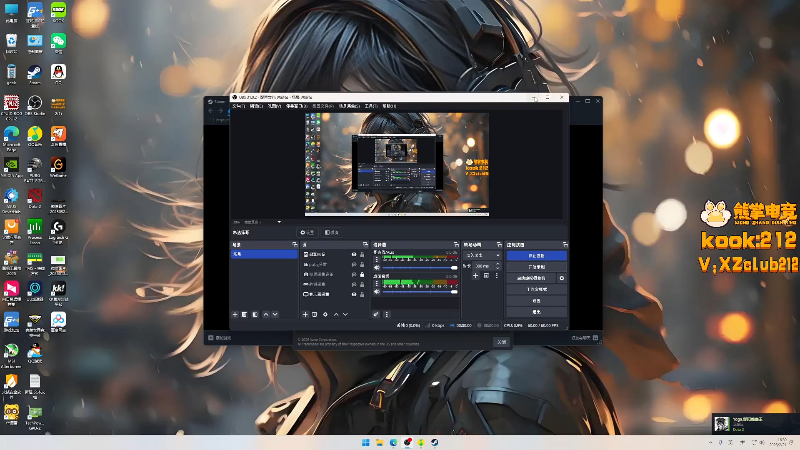Add a scene transition with plus icon
Screen dimensions: 800x450
[x=476, y=276]
